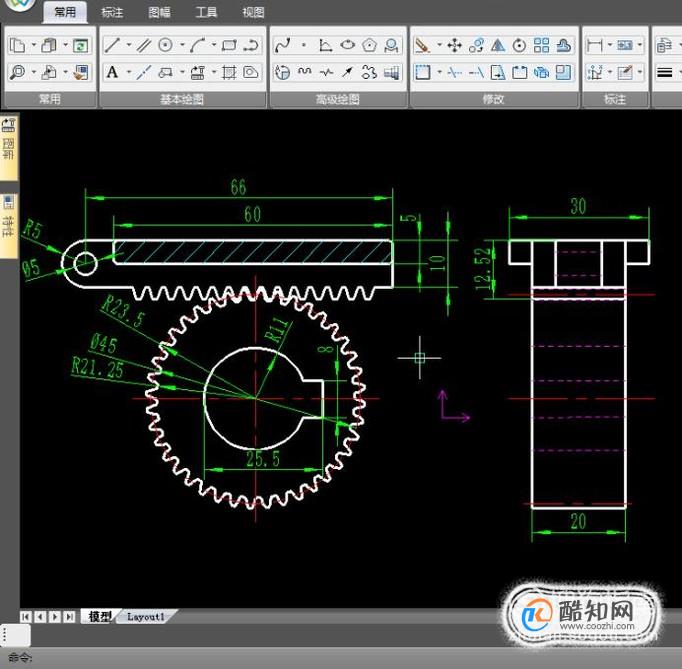Image resolution: width=682 pixels, height=669 pixels.
Task: Open the 特性 properties side panel tab
Action: [9, 225]
